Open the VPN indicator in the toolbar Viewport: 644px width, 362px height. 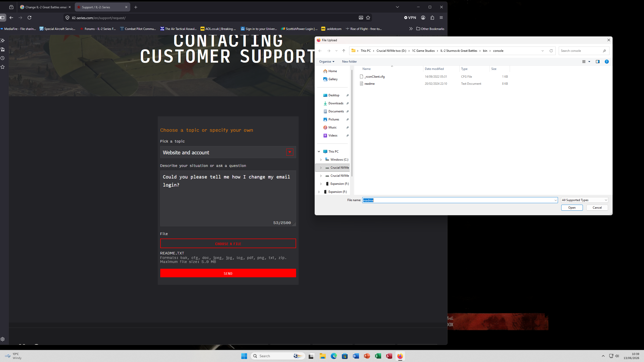[x=410, y=18]
